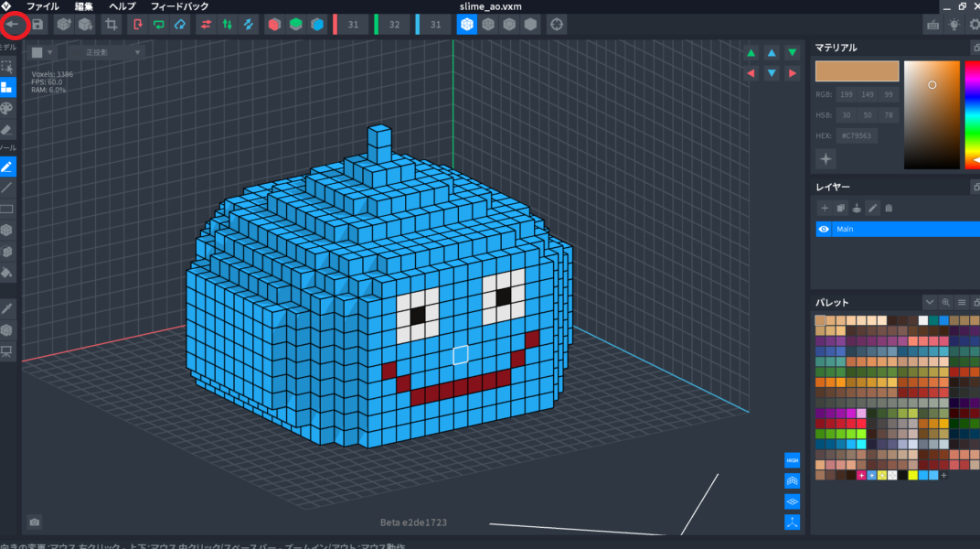Open the フィードバック menu
The width and height of the screenshot is (980, 549).
(x=179, y=7)
